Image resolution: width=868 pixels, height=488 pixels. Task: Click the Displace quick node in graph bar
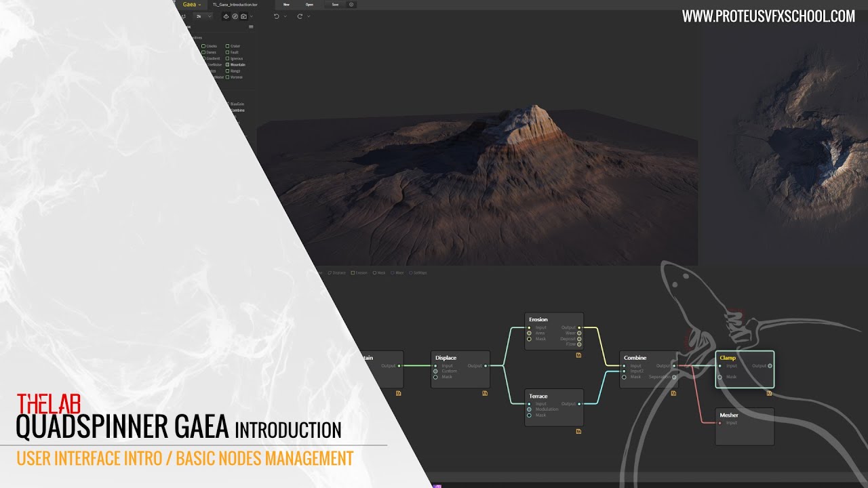(336, 272)
